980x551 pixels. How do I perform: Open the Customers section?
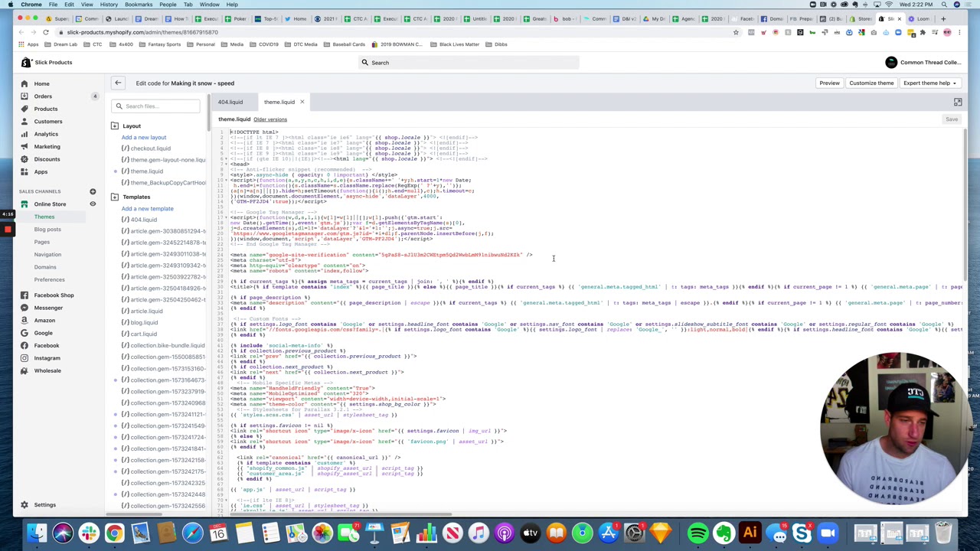[47, 121]
